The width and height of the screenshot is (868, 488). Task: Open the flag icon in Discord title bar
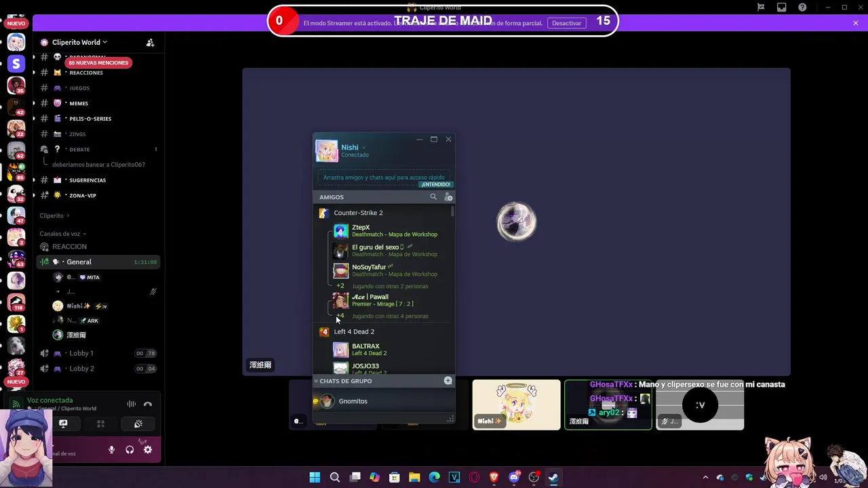[761, 7]
